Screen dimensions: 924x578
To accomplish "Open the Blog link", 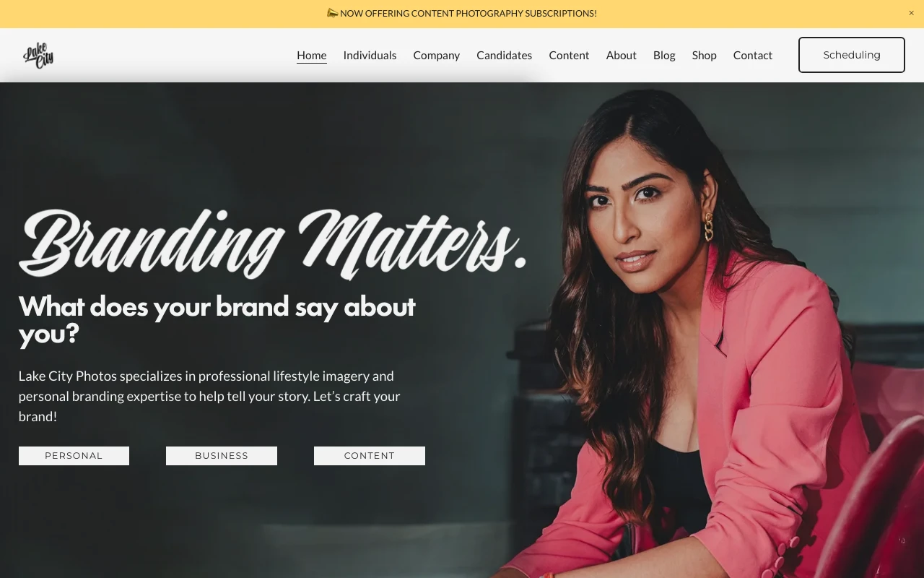I will [x=664, y=55].
